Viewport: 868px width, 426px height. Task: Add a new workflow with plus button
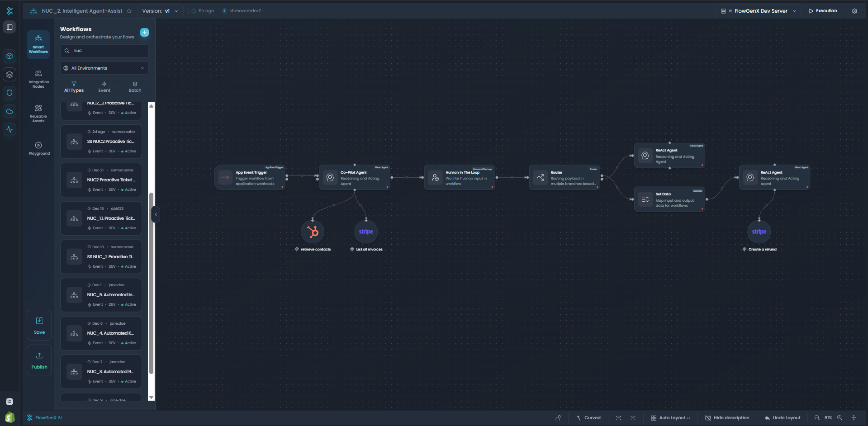pos(144,32)
